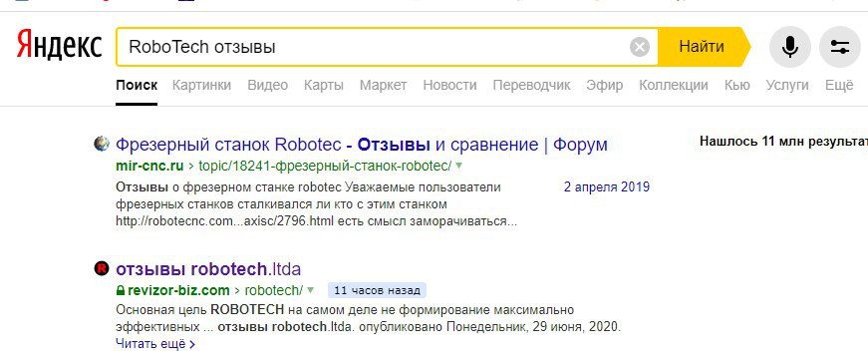Open search settings sliders icon
Screen dimensions: 868x363
pyautogui.click(x=840, y=47)
